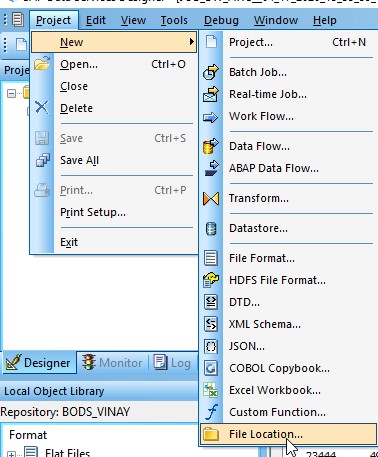Choose Open... from Project menu
378x457 pixels.
114,64
